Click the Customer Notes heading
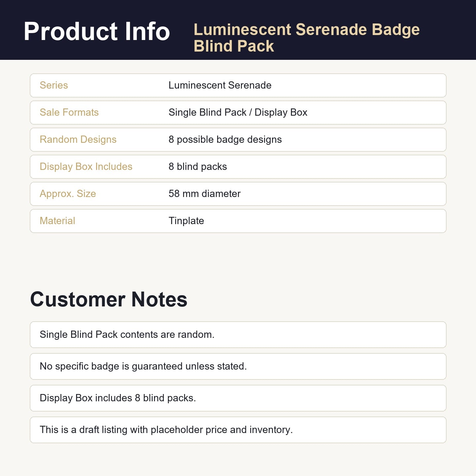The height and width of the screenshot is (476, 476). coord(109,299)
